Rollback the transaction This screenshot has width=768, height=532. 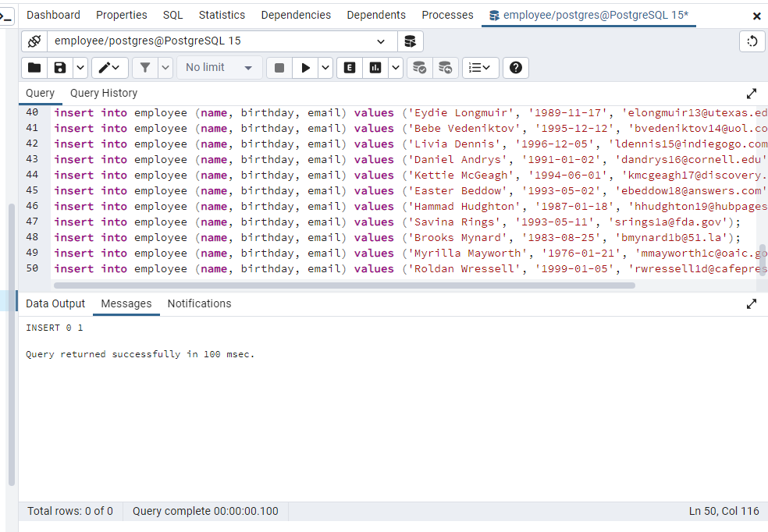[445, 68]
